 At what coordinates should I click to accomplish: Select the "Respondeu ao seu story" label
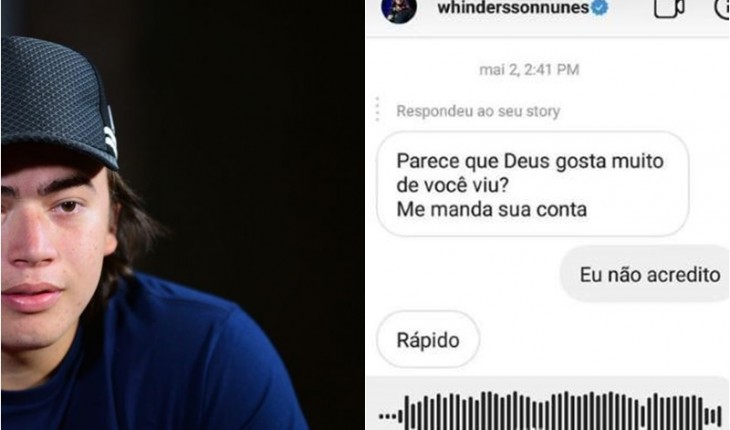pyautogui.click(x=478, y=111)
